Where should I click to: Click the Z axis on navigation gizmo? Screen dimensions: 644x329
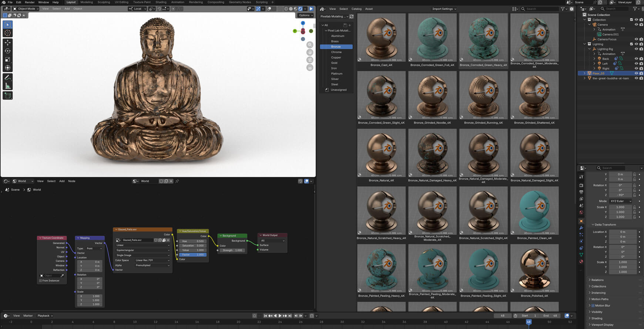[x=303, y=23]
